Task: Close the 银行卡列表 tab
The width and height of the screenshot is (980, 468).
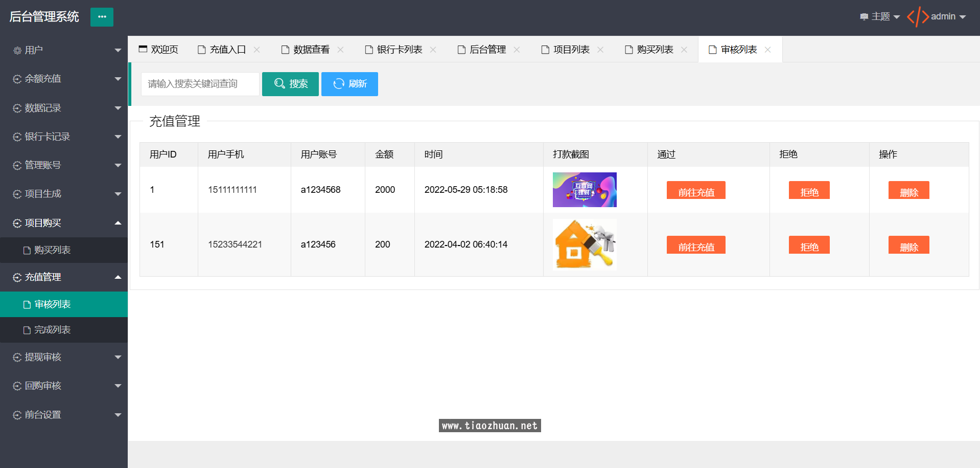Action: pyautogui.click(x=433, y=50)
